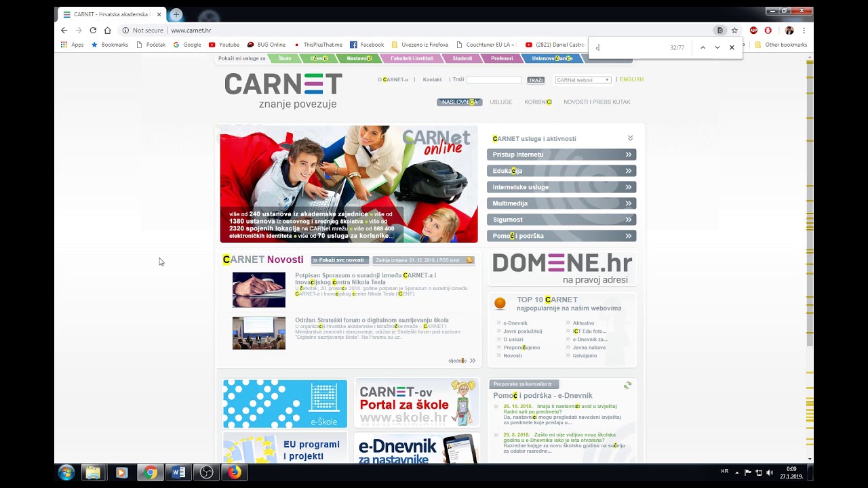This screenshot has height=488, width=868.
Task: Click the TRAŽI search button
Action: tap(536, 80)
